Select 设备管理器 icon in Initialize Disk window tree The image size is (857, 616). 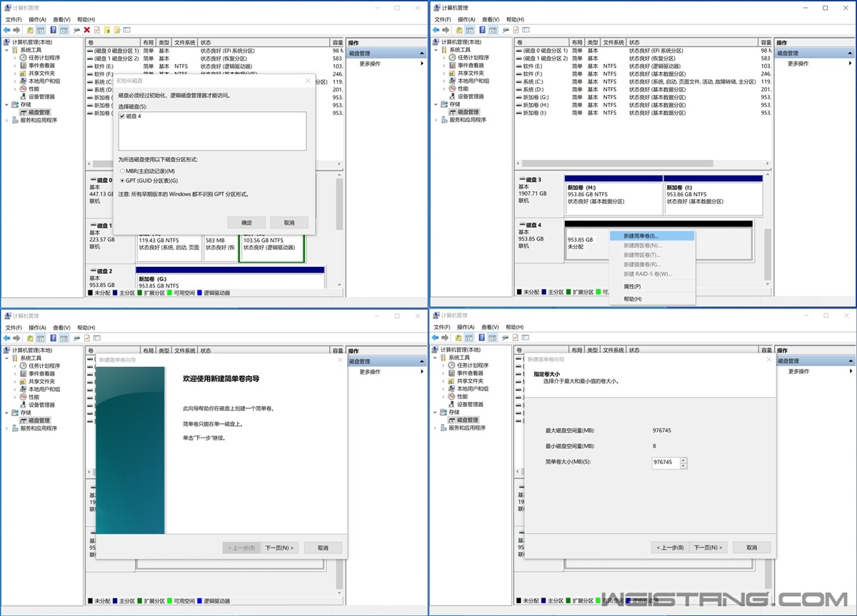[23, 96]
